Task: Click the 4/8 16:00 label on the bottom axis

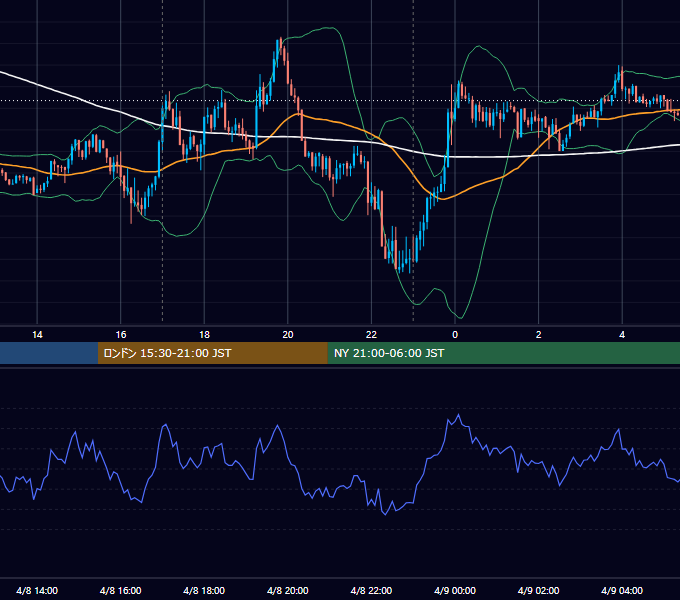Action: 121,590
